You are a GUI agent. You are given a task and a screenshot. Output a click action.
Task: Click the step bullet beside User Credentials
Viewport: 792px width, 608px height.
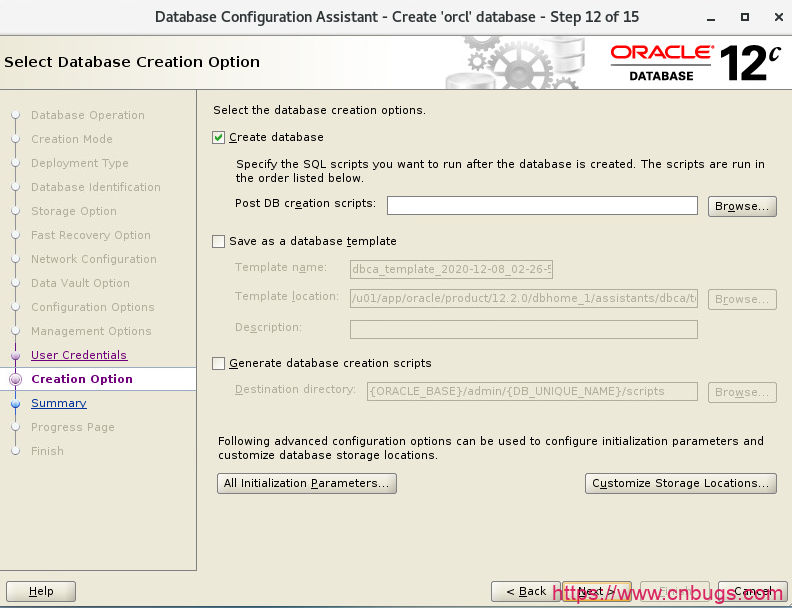(x=15, y=356)
